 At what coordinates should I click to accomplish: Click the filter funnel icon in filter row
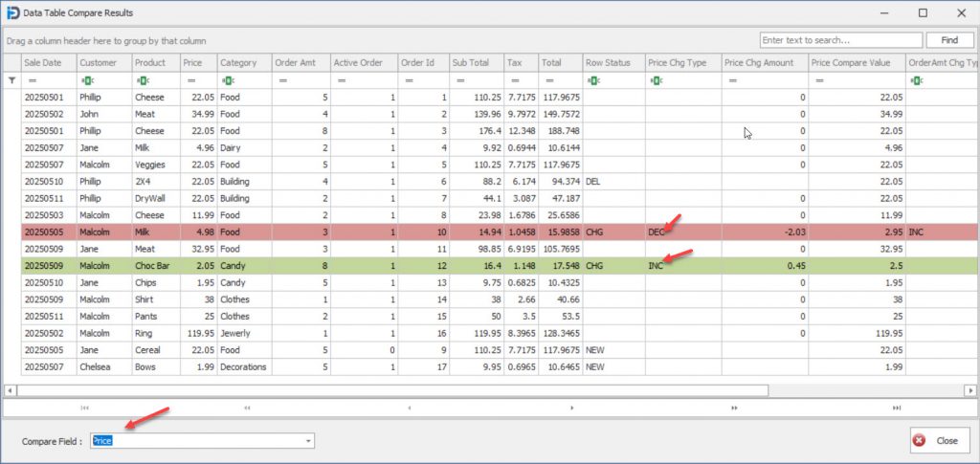click(x=11, y=81)
